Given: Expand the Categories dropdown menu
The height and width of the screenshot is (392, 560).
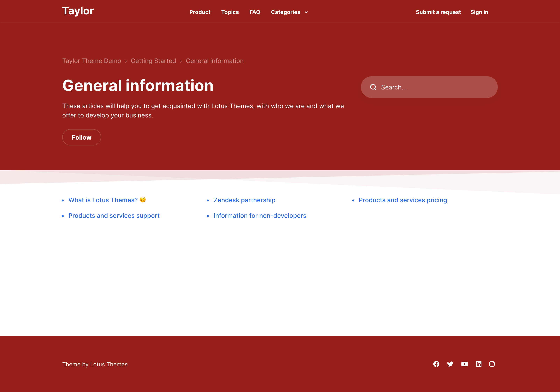Looking at the screenshot, I should click(x=285, y=12).
